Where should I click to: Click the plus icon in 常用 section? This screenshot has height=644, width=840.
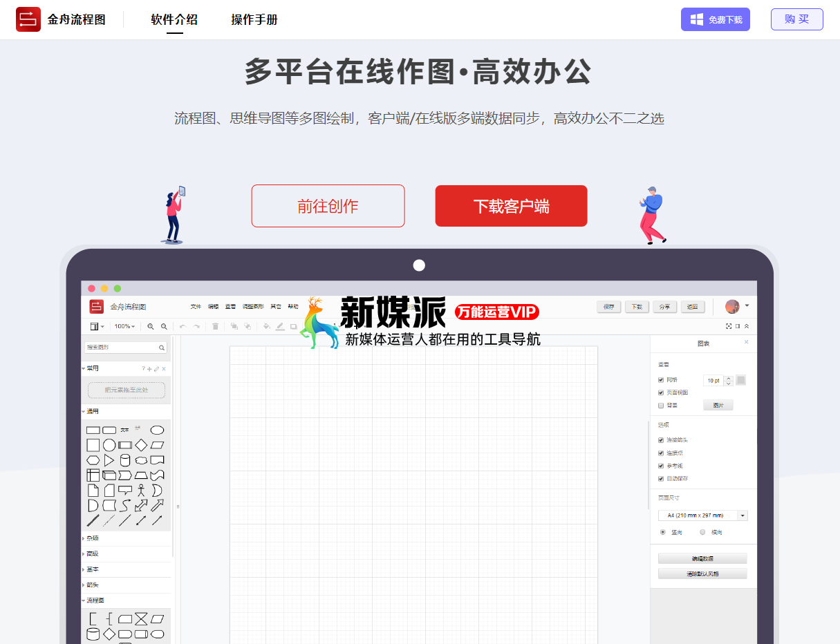coord(149,369)
